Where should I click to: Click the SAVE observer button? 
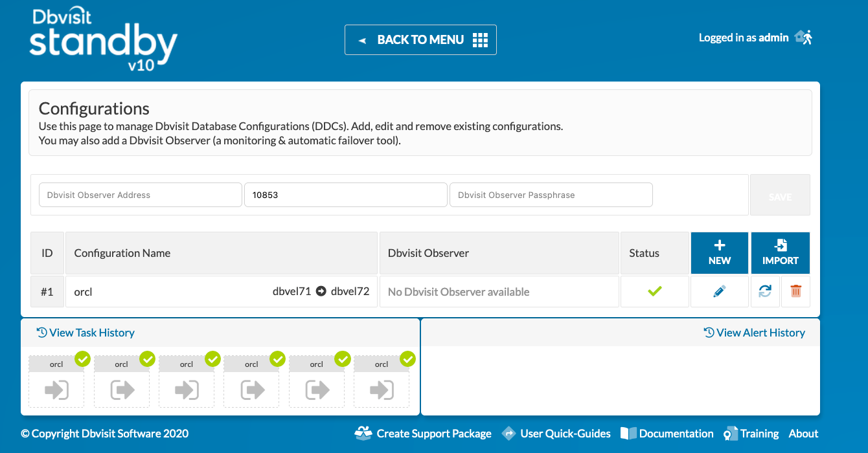780,195
